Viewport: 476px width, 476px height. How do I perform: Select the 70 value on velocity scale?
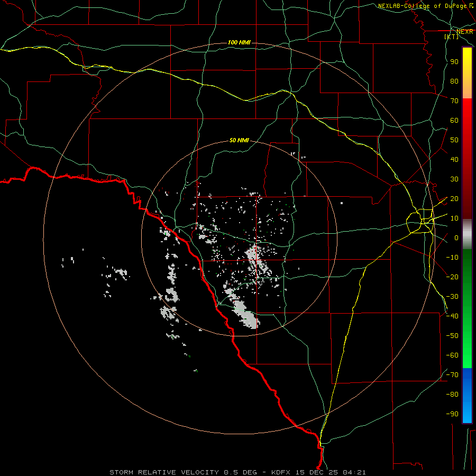pos(454,101)
